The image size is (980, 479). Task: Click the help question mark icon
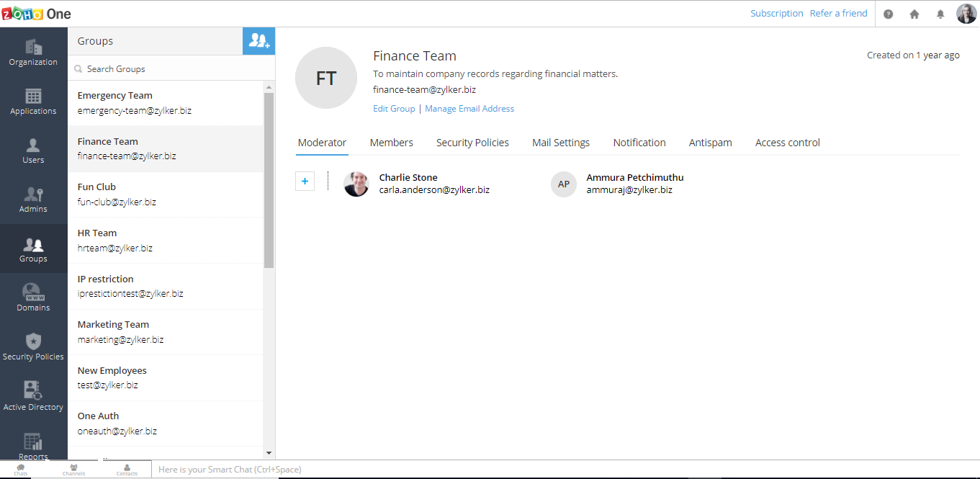[888, 14]
